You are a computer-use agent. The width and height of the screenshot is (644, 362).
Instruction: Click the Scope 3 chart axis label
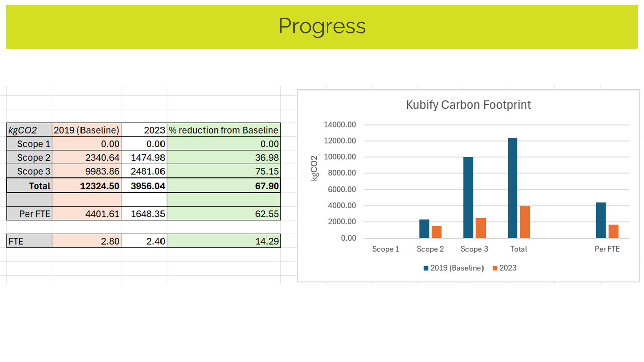tap(474, 249)
